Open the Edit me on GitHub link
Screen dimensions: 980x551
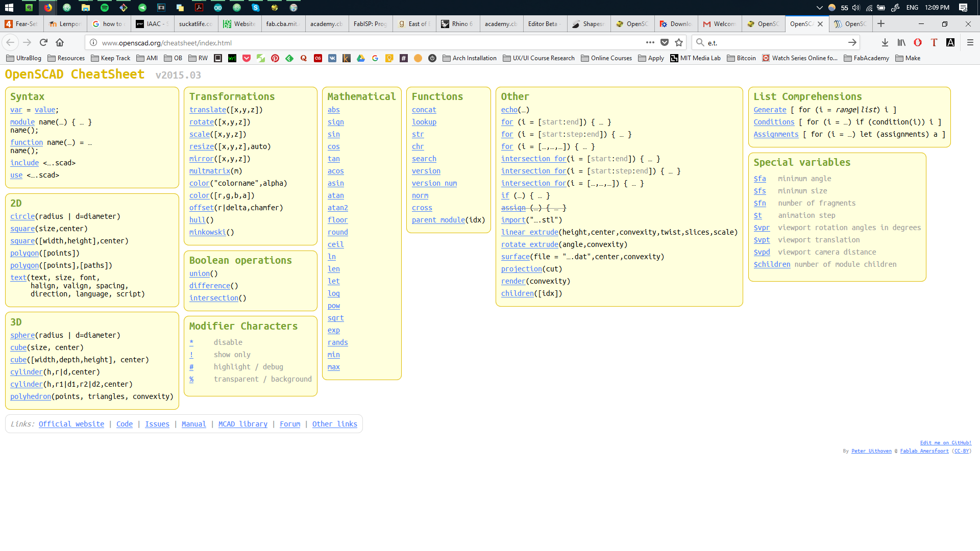[945, 443]
